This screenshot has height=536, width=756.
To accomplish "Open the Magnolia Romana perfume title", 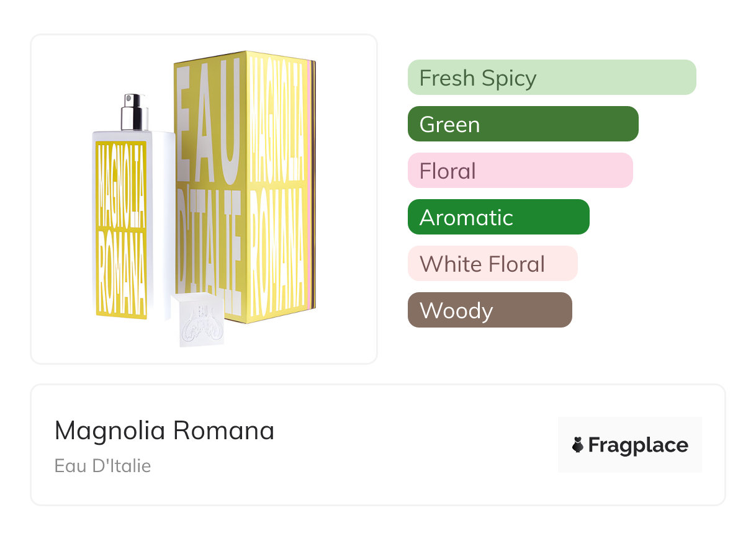I will pyautogui.click(x=164, y=431).
